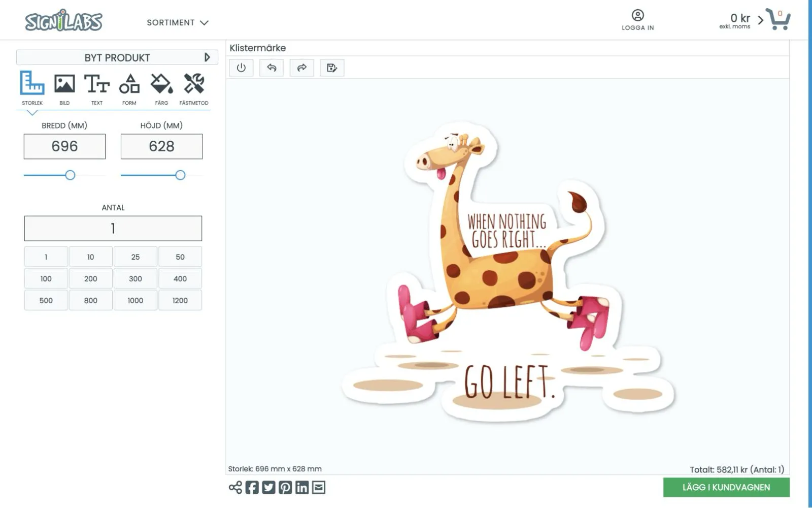Pick the 100 quantity preset
This screenshot has height=508, width=812.
[x=46, y=278]
